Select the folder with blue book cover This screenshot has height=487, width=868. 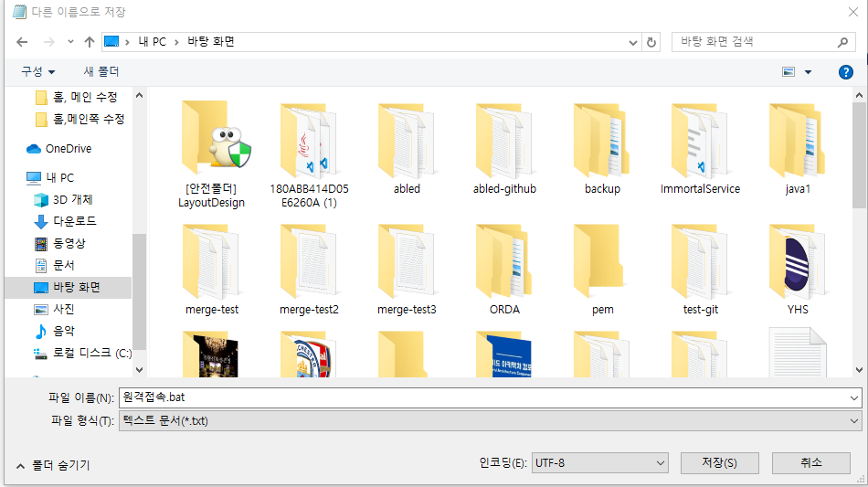(x=504, y=355)
